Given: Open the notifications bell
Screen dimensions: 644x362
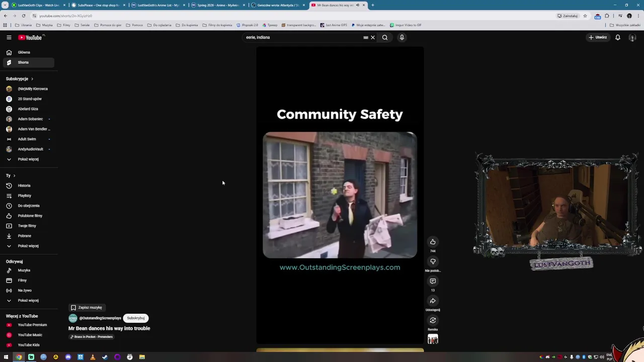Looking at the screenshot, I should tap(618, 37).
